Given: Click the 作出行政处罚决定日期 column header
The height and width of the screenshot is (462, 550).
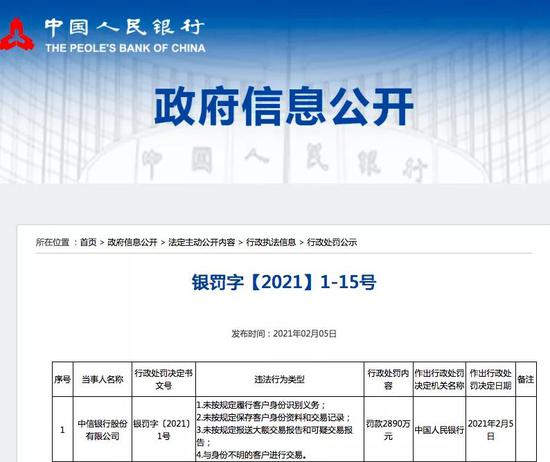Looking at the screenshot, I should click(x=490, y=379).
